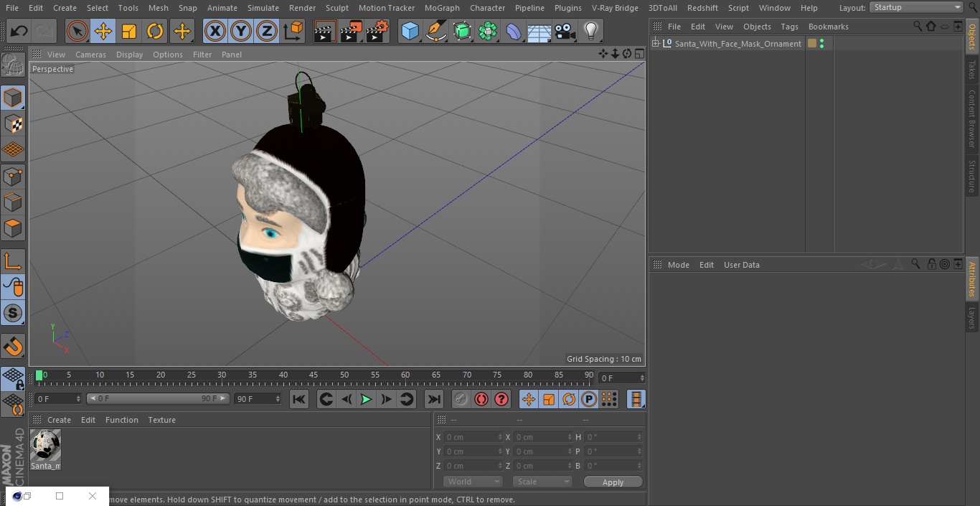Render the active view
This screenshot has height=506, width=980.
[325, 31]
